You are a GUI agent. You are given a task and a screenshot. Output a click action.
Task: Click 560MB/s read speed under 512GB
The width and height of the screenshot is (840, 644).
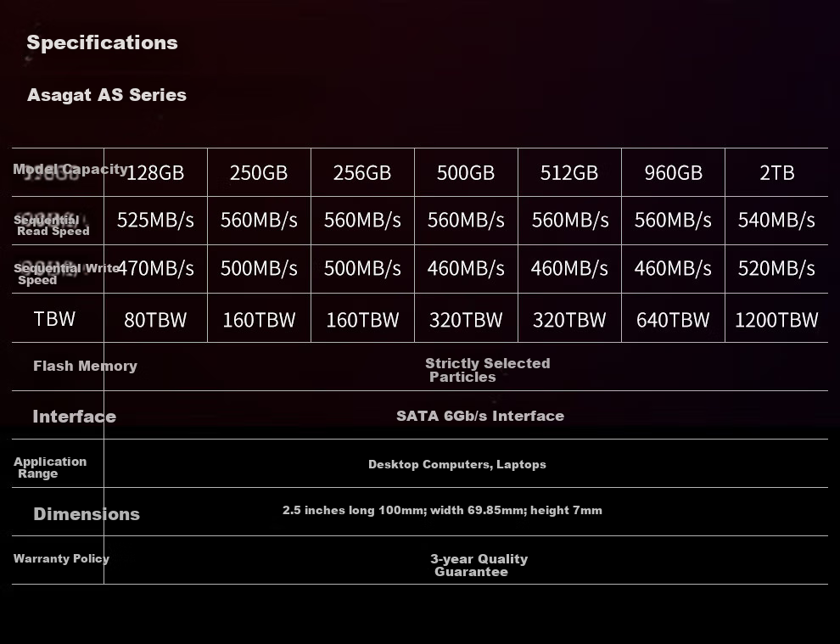point(570,221)
